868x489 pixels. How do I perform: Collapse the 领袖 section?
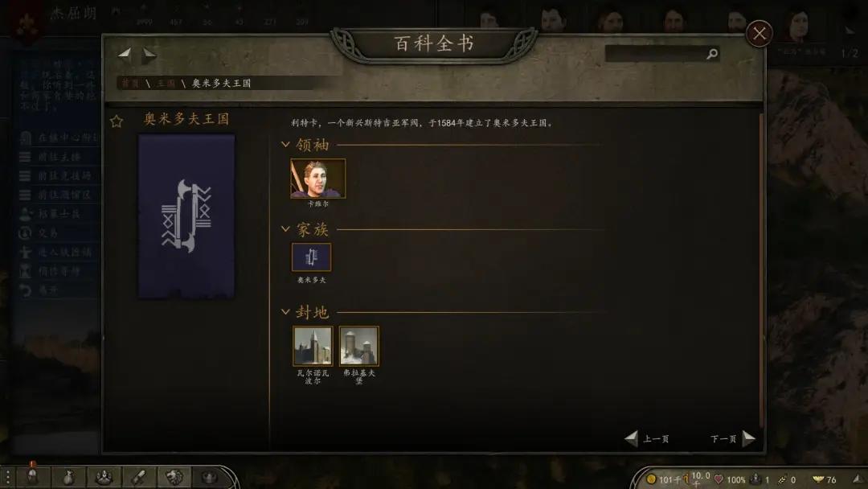(x=285, y=145)
